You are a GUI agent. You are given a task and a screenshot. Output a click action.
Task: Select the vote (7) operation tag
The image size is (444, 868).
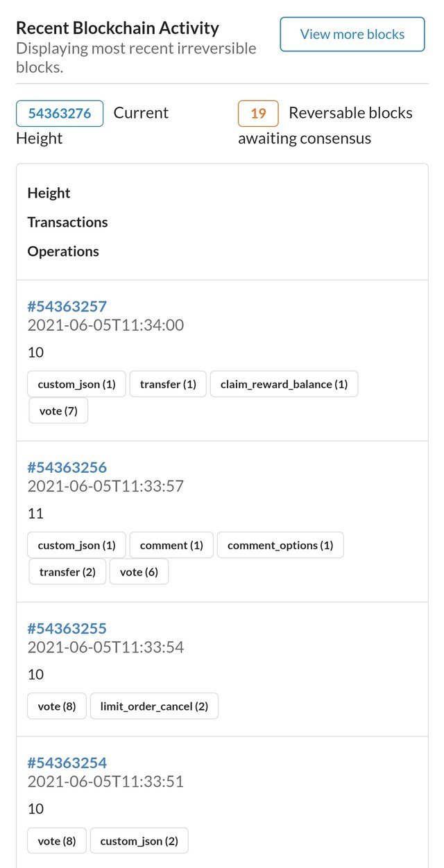click(58, 411)
